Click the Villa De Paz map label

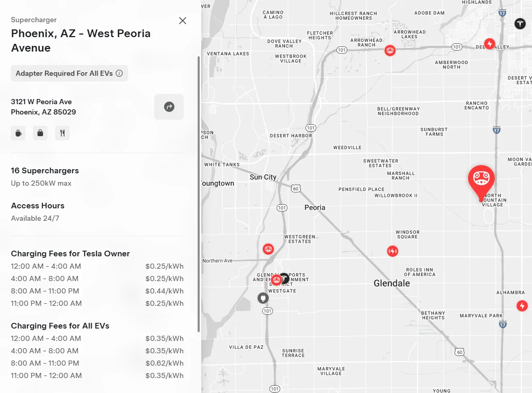click(x=246, y=347)
